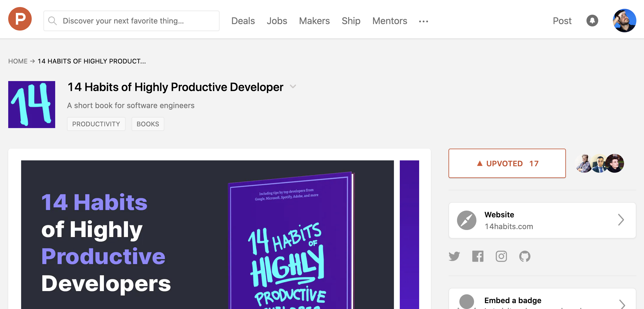Toggle the UPVOTED 17 button
This screenshot has width=644, height=309.
(x=507, y=163)
